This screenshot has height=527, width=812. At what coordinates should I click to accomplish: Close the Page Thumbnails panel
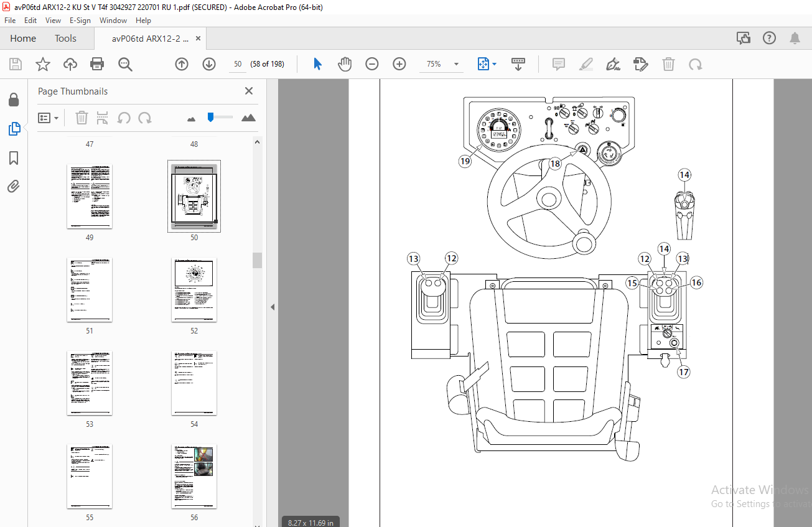tap(249, 91)
